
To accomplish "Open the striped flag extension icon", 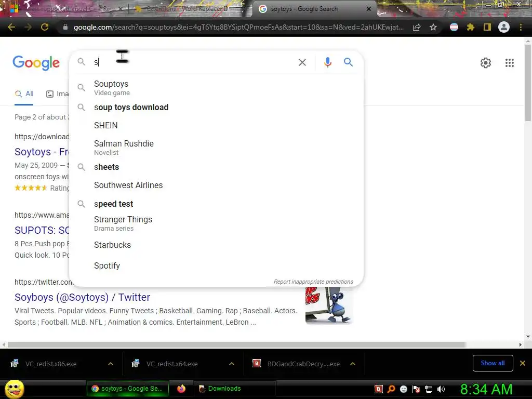I will [x=454, y=27].
